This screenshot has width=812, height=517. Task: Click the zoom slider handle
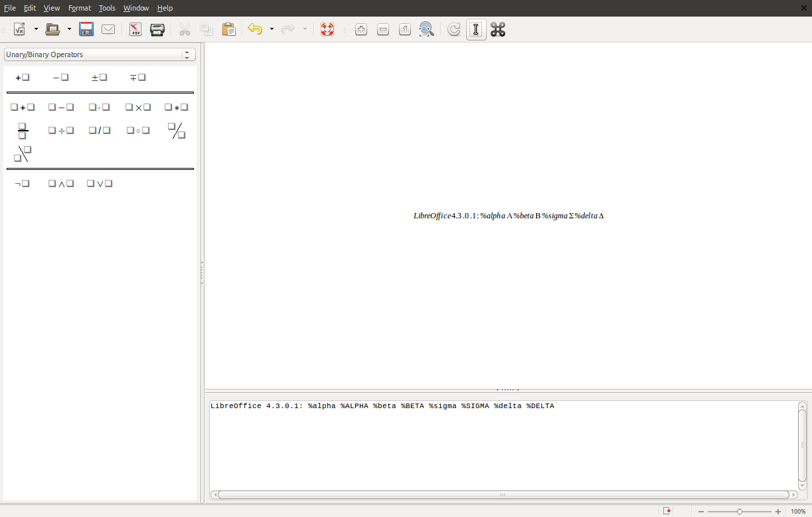(740, 512)
